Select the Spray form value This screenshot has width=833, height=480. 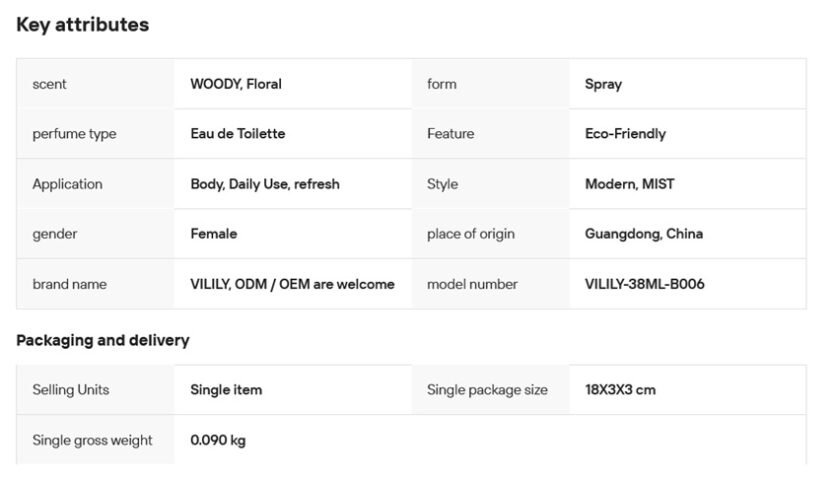coord(603,84)
